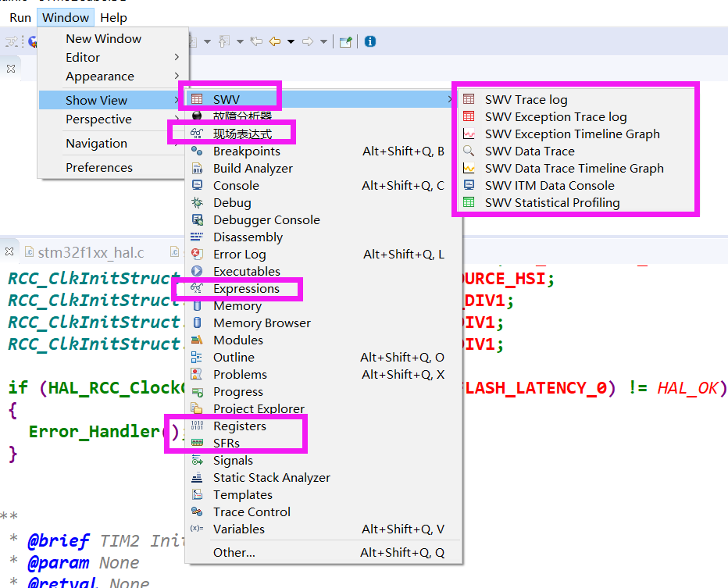
Task: Select the 现场表达式 view entry
Action: tap(242, 134)
